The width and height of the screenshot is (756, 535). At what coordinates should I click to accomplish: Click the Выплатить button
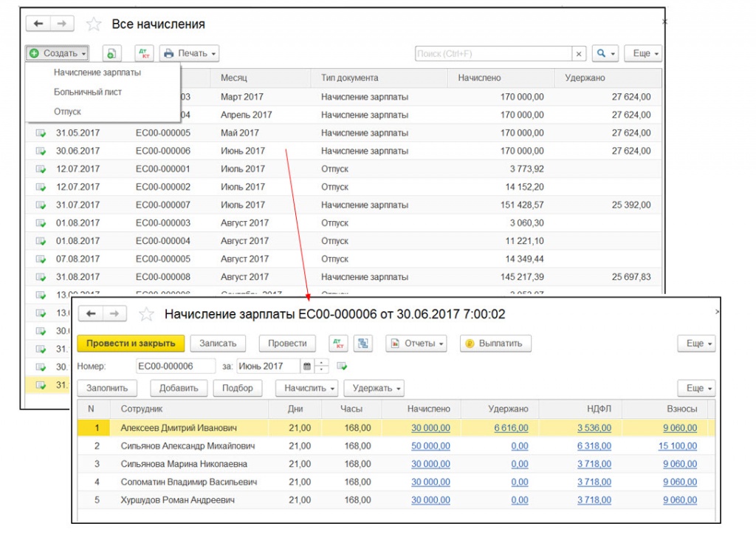[x=495, y=344]
